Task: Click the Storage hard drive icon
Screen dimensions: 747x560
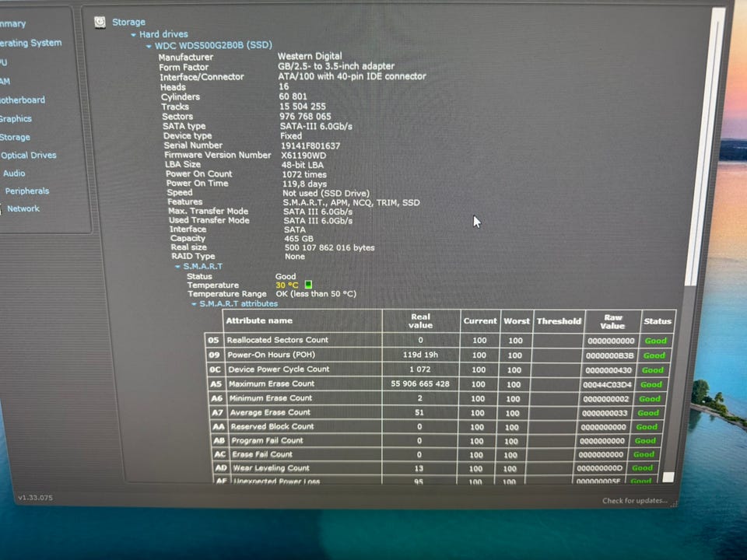Action: coord(100,22)
